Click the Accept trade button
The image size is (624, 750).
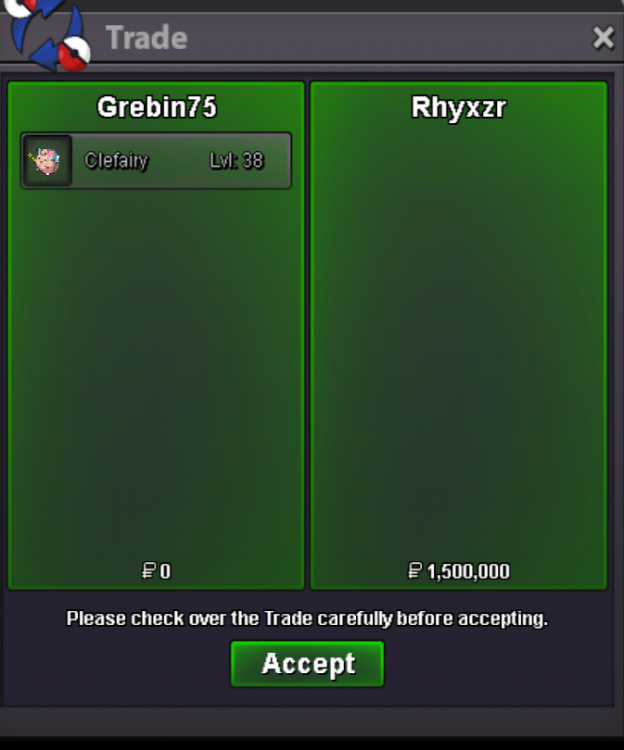coord(307,664)
